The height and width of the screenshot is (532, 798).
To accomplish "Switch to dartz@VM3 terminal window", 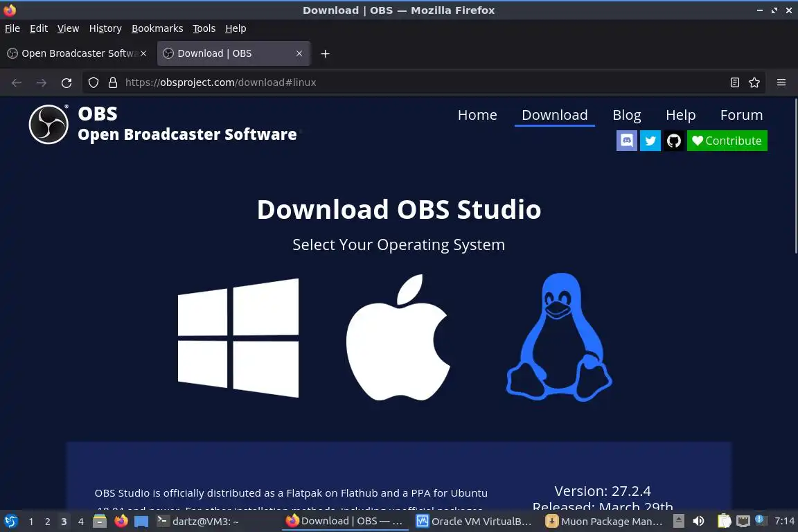I will [x=216, y=522].
